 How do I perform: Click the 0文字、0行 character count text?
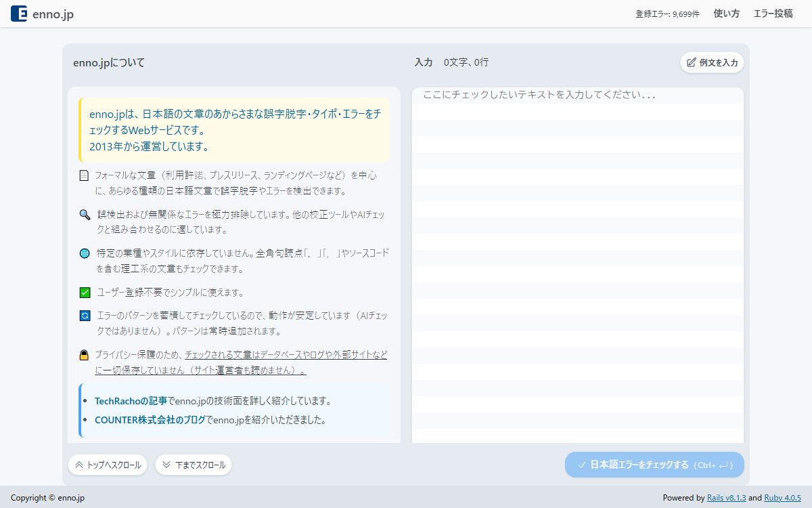[x=466, y=62]
